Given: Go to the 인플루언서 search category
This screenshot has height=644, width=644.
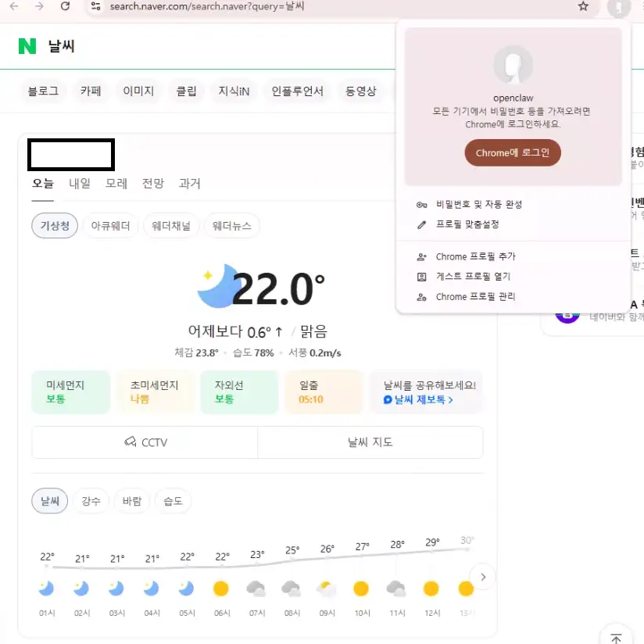Looking at the screenshot, I should coord(297,91).
